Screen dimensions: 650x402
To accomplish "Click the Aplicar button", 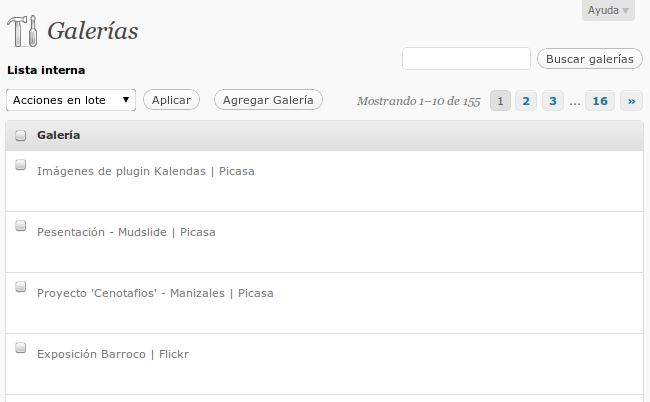I will coord(171,100).
